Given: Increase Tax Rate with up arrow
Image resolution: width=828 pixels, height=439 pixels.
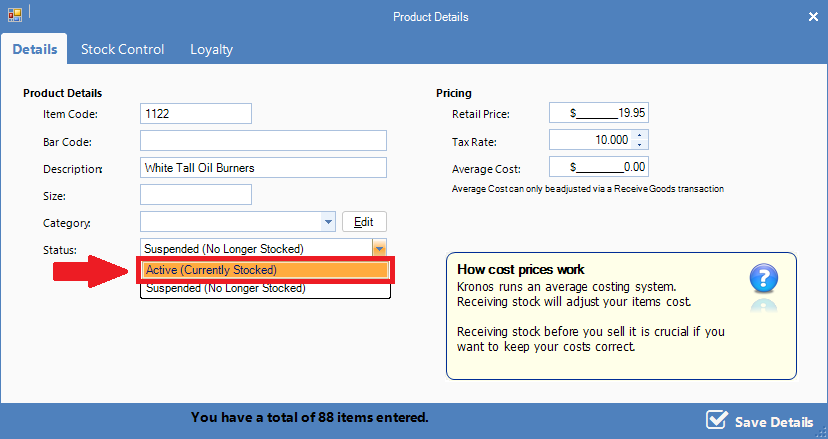Looking at the screenshot, I should click(640, 136).
